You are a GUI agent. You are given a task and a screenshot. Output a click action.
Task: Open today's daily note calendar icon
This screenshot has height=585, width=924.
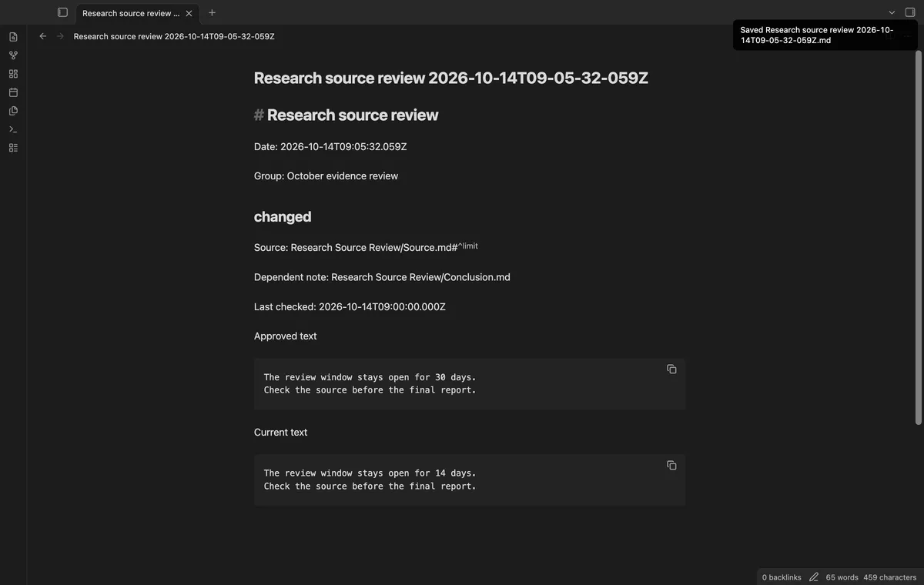pos(13,92)
